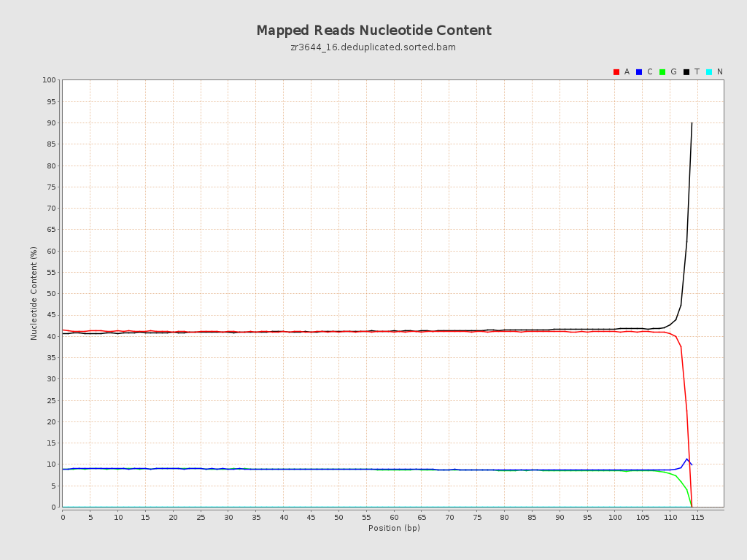Click the peak of the black T line

(x=692, y=123)
